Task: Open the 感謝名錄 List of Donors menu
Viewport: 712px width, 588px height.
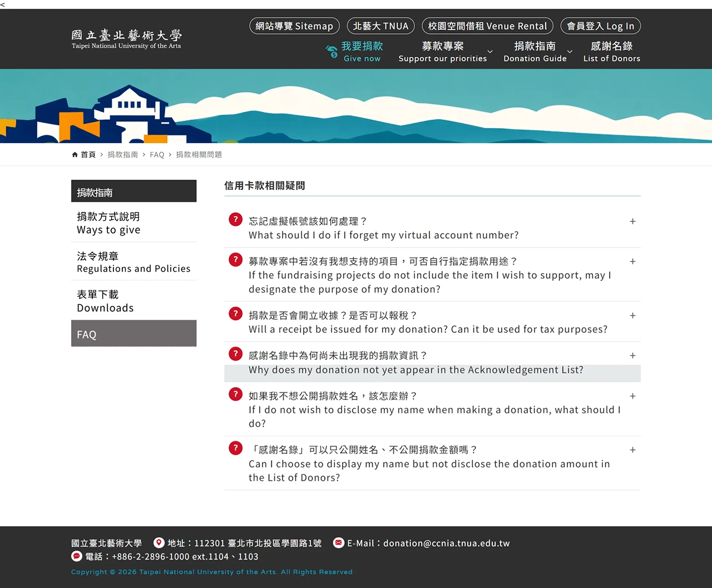Action: coord(612,52)
